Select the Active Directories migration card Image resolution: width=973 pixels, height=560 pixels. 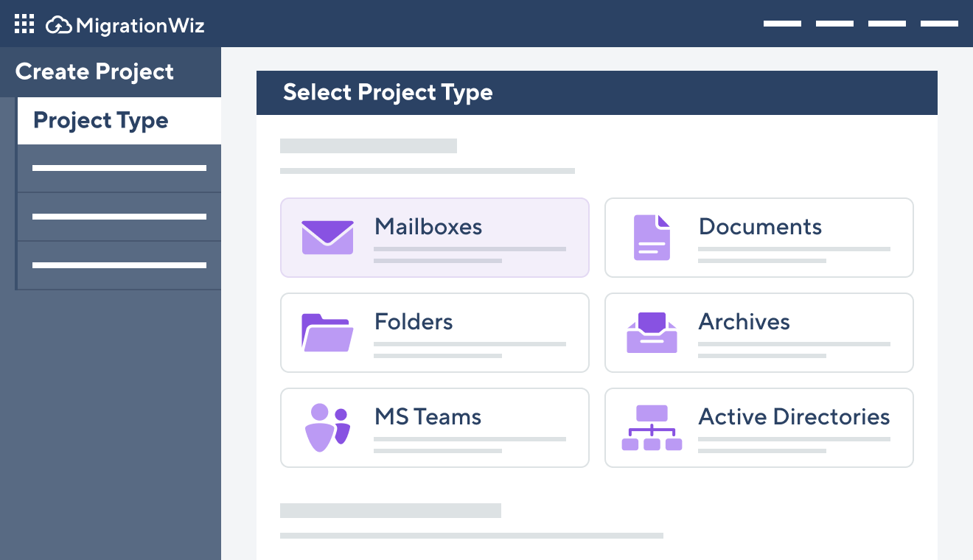tap(758, 427)
